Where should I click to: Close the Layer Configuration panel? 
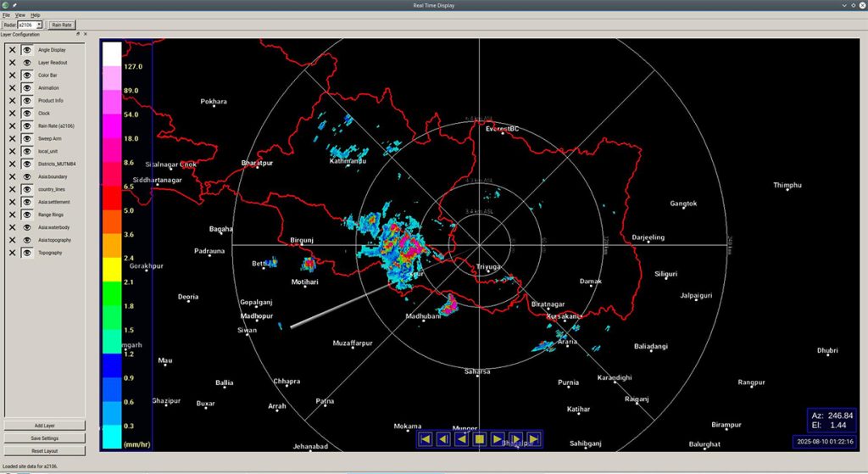(x=85, y=34)
